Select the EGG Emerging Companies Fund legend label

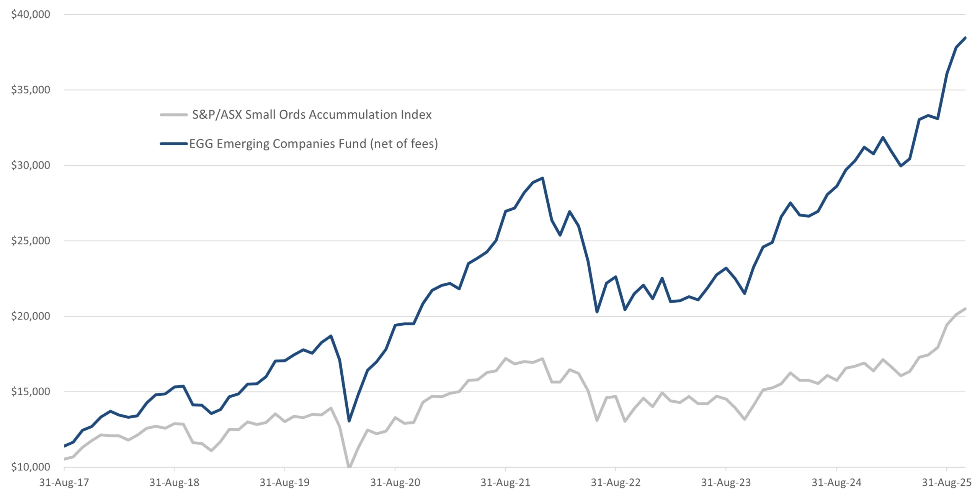tap(314, 144)
